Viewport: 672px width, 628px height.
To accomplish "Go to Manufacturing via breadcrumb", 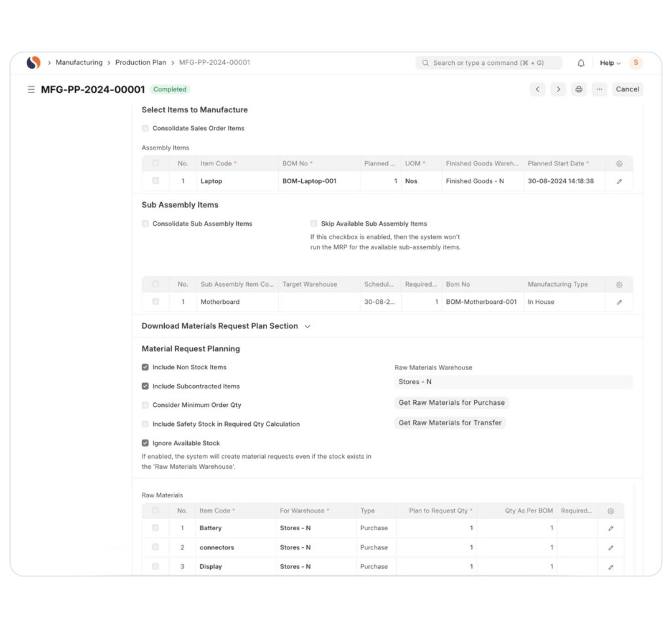I will [79, 62].
